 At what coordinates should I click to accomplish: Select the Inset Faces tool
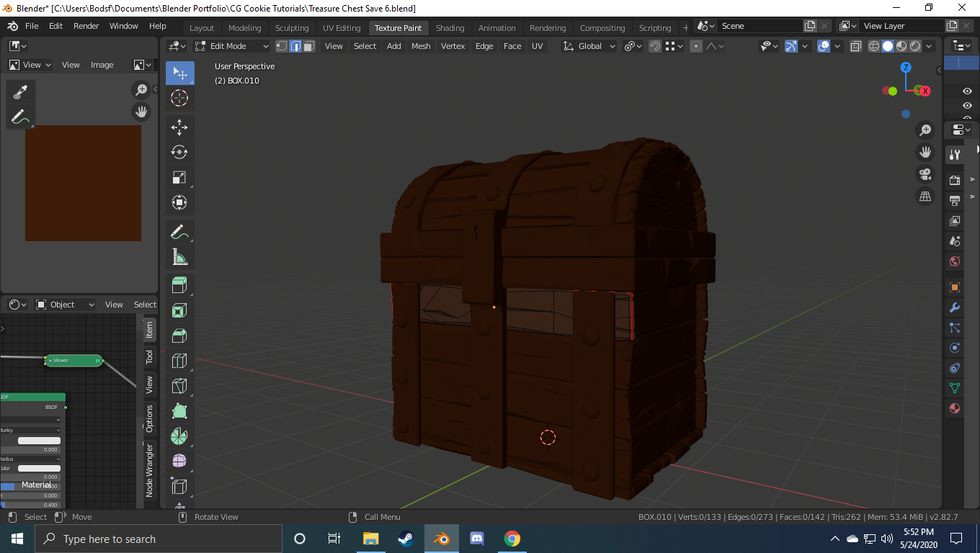[x=179, y=310]
